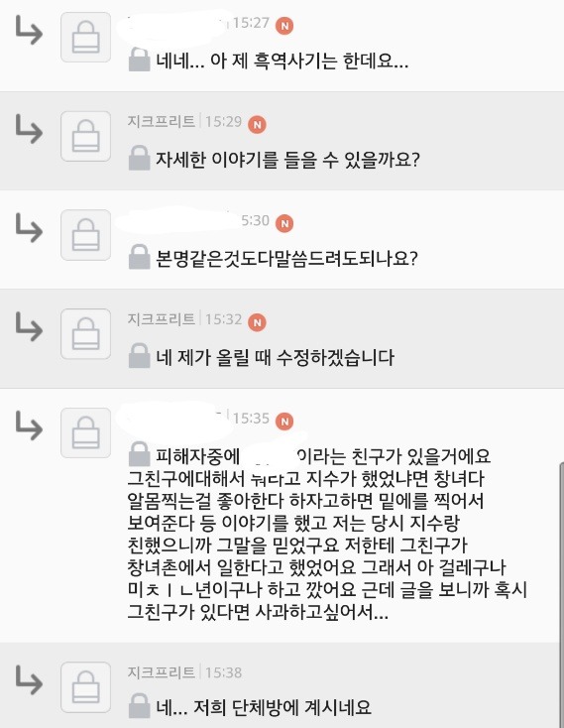Viewport: 564px width, 728px height.
Task: Open 지크프리트 username at 15:38
Action: (162, 672)
